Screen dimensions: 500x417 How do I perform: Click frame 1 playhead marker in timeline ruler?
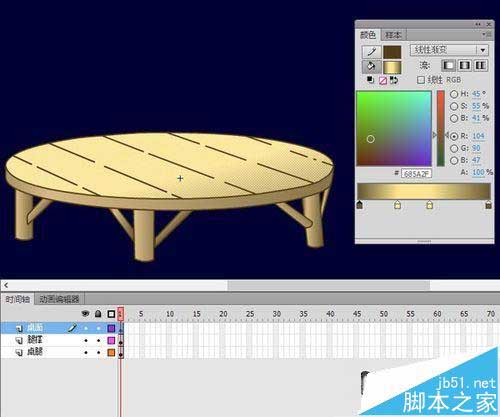coord(121,313)
